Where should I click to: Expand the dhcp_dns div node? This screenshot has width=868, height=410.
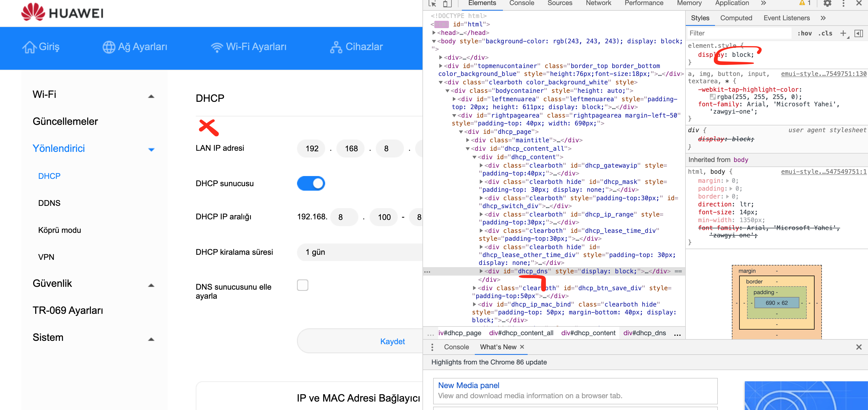[481, 271]
